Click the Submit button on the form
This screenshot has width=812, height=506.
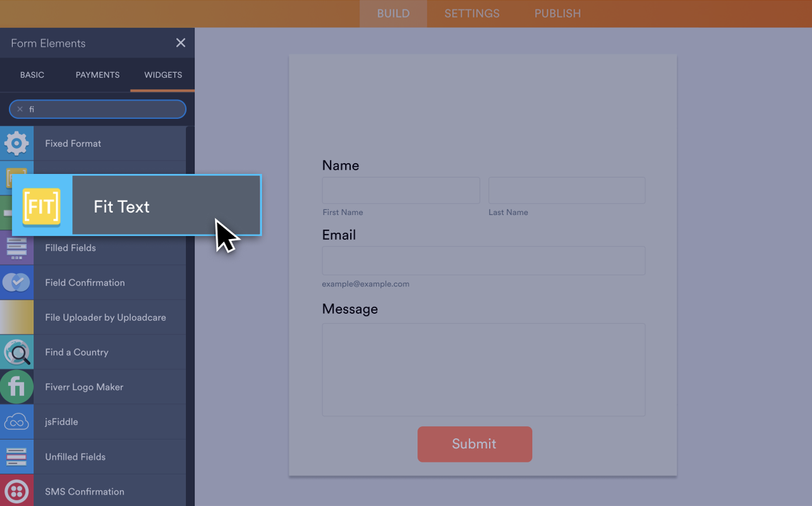[475, 444]
